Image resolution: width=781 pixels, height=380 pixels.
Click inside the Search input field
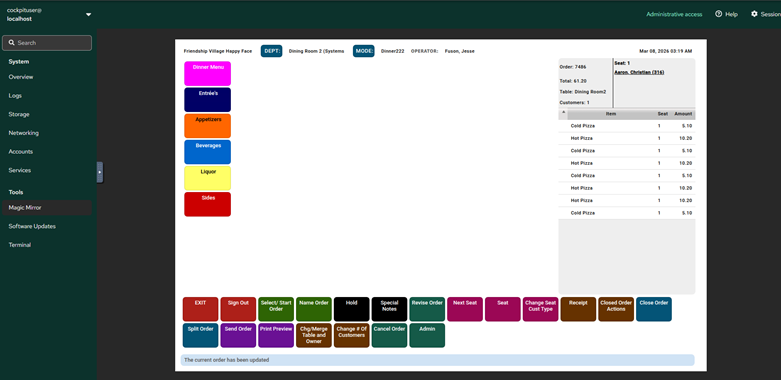(47, 43)
